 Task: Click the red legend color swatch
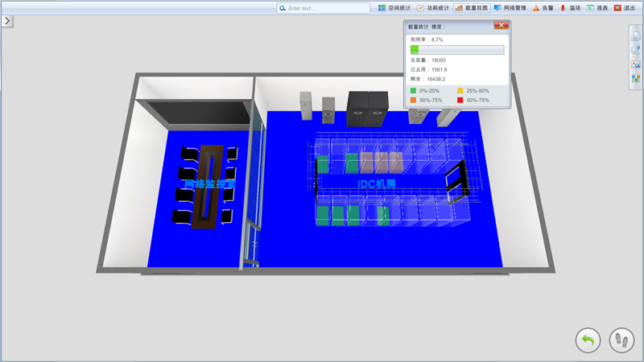click(x=460, y=101)
